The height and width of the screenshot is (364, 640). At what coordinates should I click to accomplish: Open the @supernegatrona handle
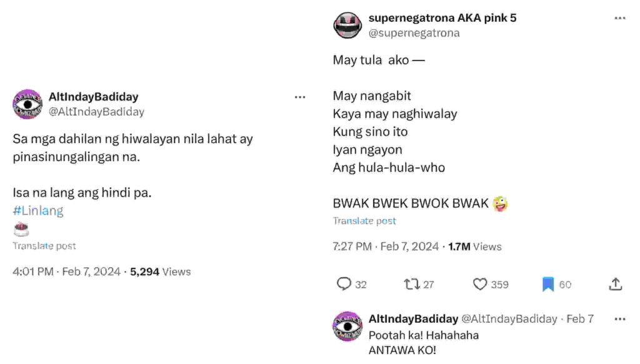click(x=414, y=34)
